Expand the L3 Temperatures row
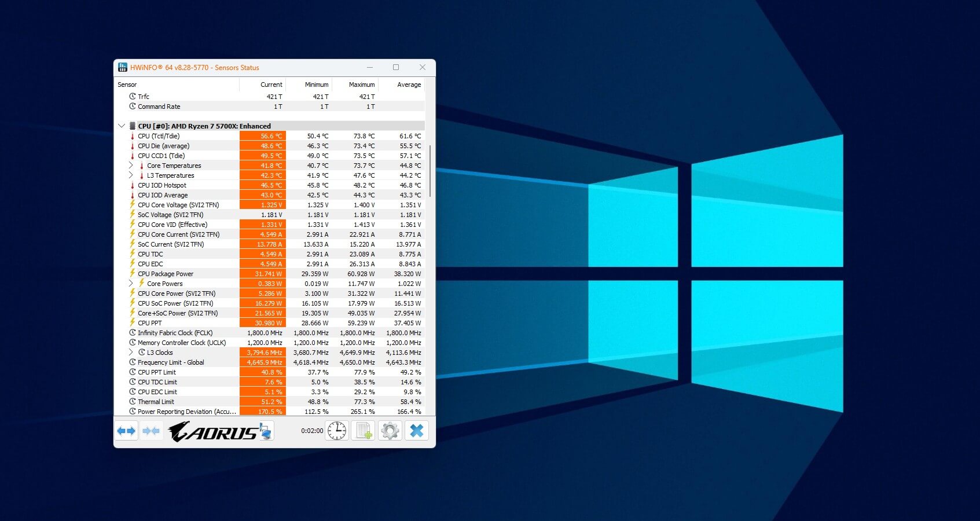This screenshot has width=980, height=521. [x=131, y=175]
